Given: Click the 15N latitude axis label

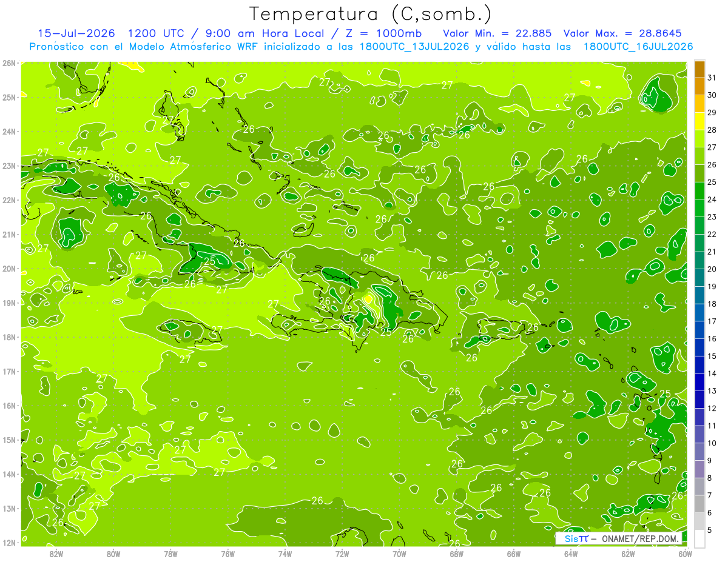Looking at the screenshot, I should tap(9, 440).
